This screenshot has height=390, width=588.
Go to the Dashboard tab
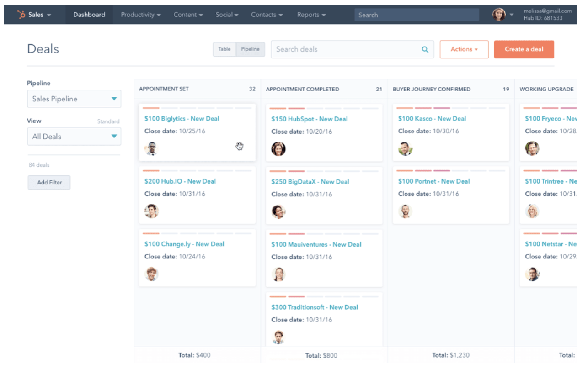[89, 15]
